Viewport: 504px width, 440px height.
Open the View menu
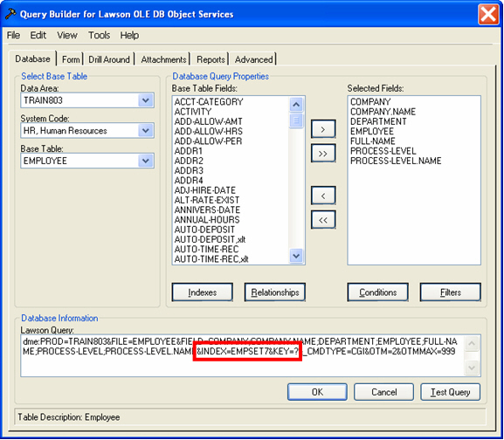tap(67, 35)
